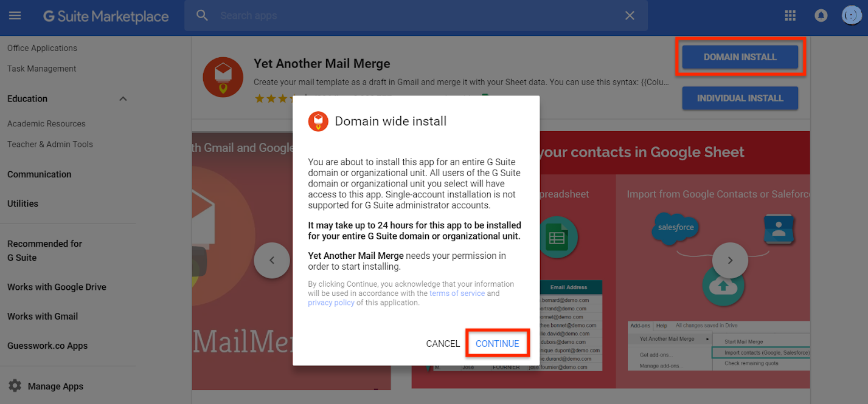Click the cloud upload graphic
Screen dimensions: 868x404
723,286
